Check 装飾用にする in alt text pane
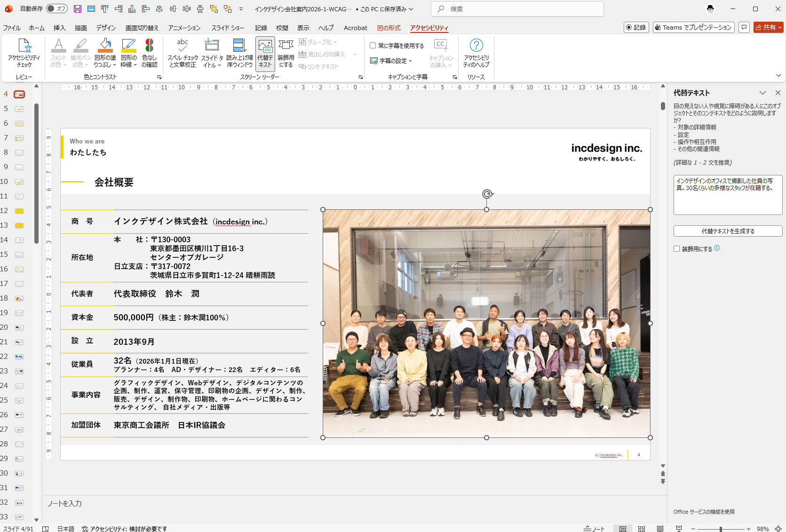The height and width of the screenshot is (532, 786). (x=676, y=249)
